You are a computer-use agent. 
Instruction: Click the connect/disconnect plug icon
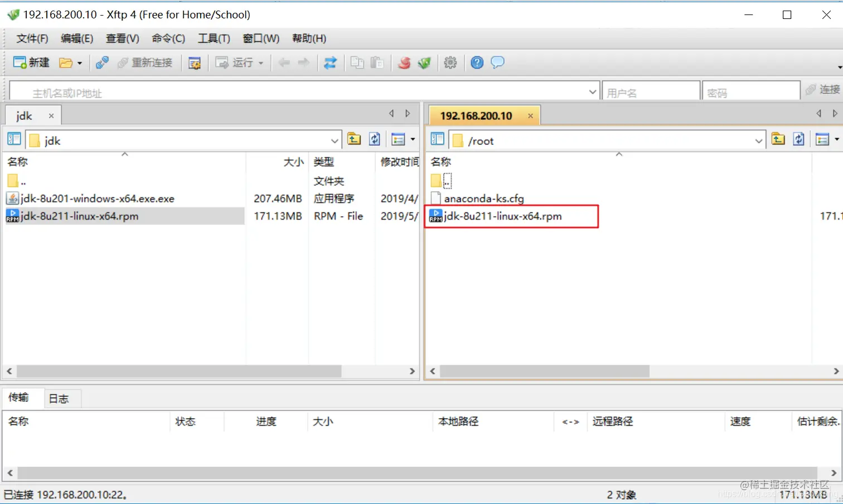point(102,62)
